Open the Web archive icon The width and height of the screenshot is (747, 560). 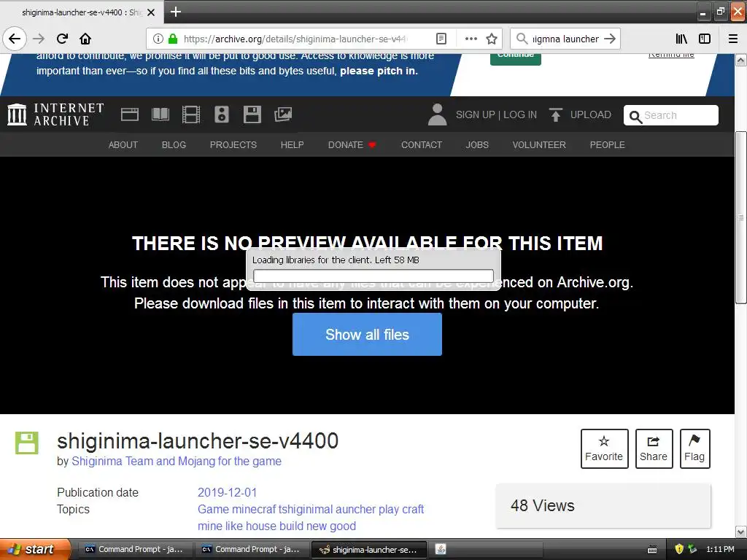(x=130, y=114)
